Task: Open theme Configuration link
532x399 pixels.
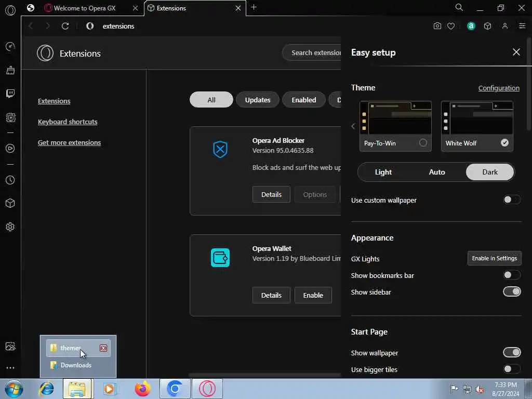Action: [499, 88]
